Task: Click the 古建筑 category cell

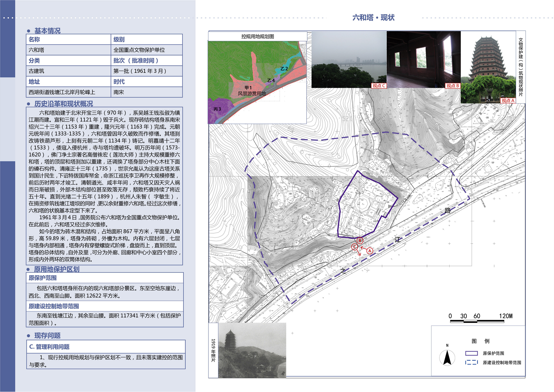Action: tap(69, 71)
